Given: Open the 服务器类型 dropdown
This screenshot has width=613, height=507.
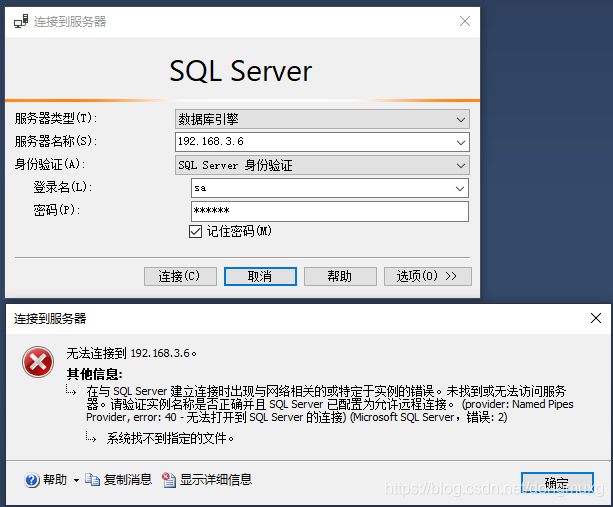Looking at the screenshot, I should [322, 119].
